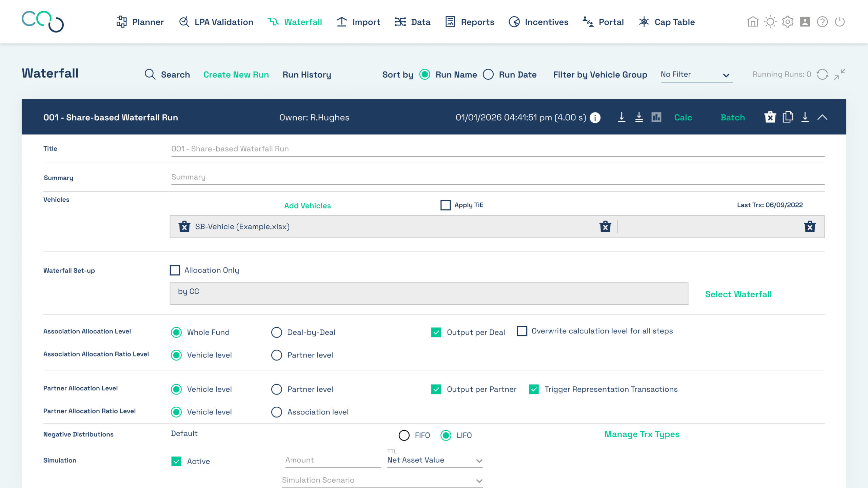Select FIFO for negative distributions
The height and width of the screenshot is (488, 868).
tap(404, 435)
